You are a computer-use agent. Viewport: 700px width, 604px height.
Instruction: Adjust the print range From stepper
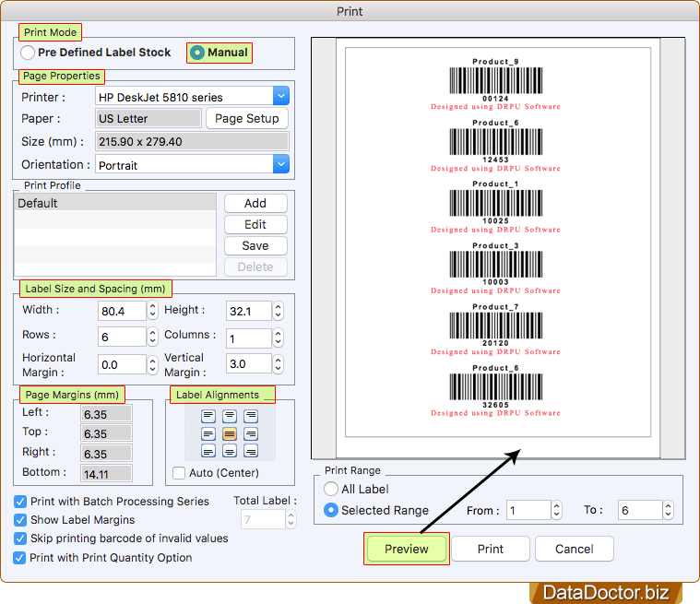tap(556, 510)
